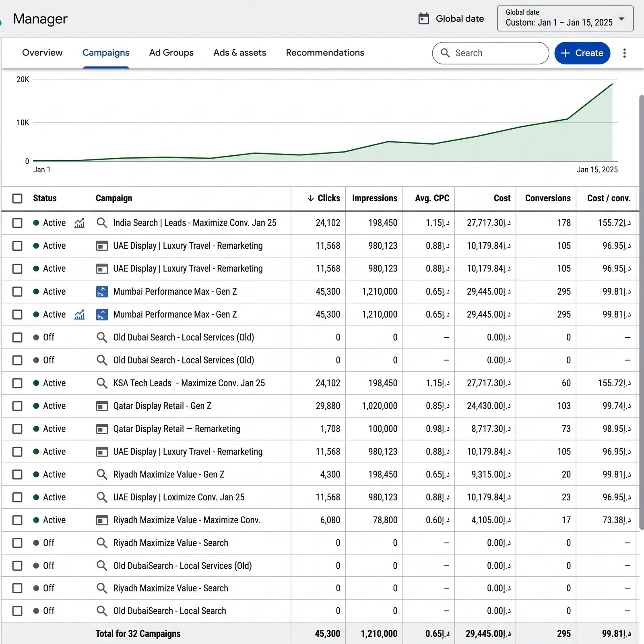Open the insights chart icon in India Search row
The width and height of the screenshot is (644, 644).
tap(80, 223)
